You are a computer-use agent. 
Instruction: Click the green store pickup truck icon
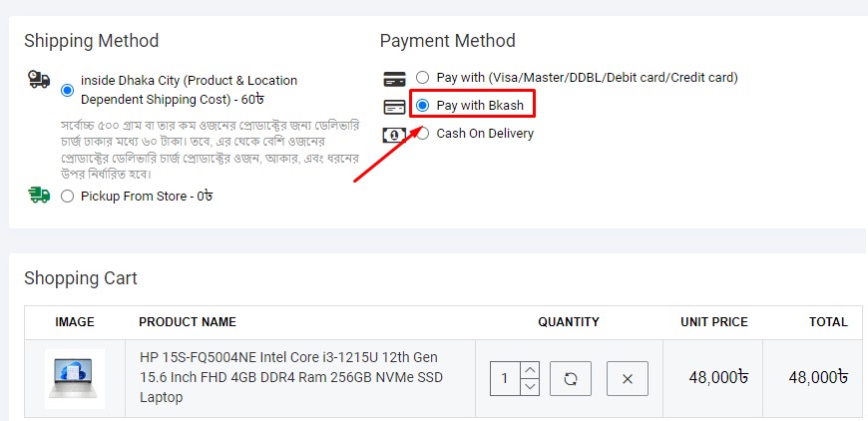point(39,195)
